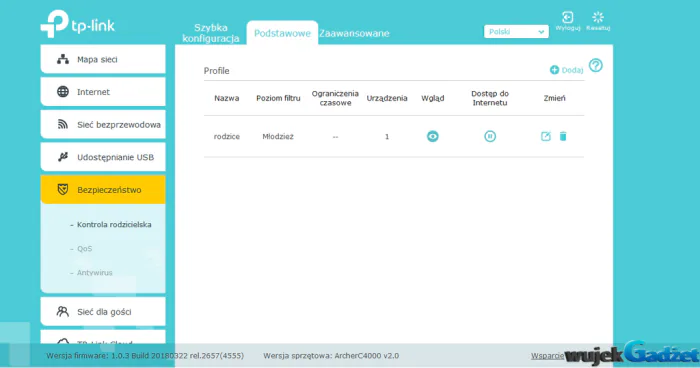
Task: Click the Poziom filtru column header
Action: 278,98
